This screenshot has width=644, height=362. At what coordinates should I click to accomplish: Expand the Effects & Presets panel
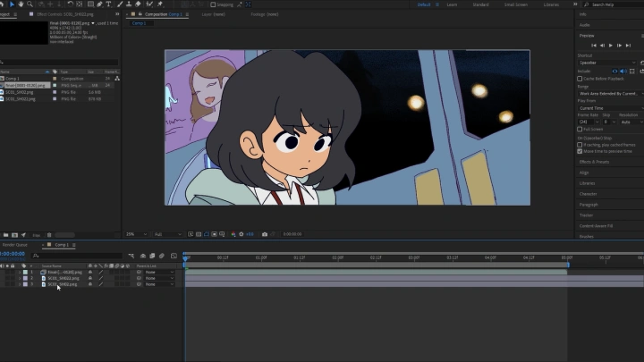tap(594, 162)
